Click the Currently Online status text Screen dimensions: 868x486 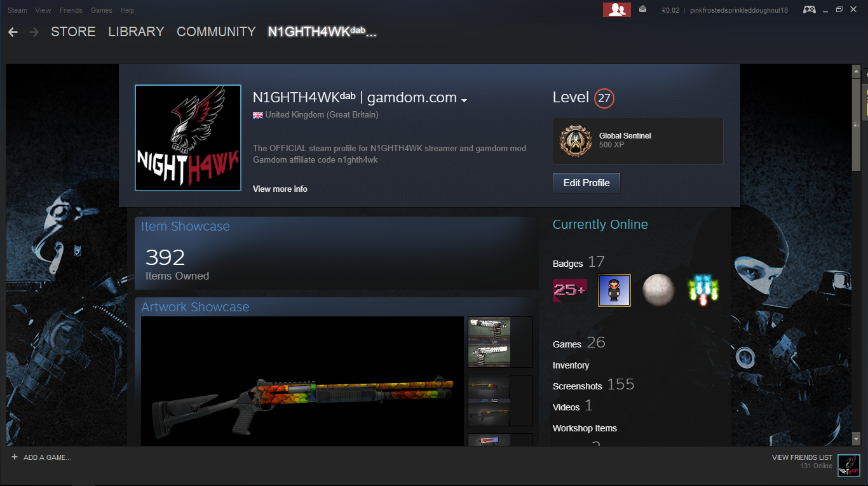600,224
